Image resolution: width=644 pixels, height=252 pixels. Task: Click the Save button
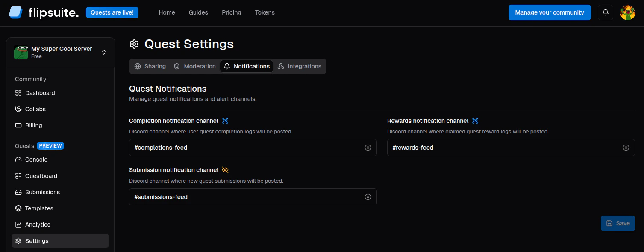[618, 223]
